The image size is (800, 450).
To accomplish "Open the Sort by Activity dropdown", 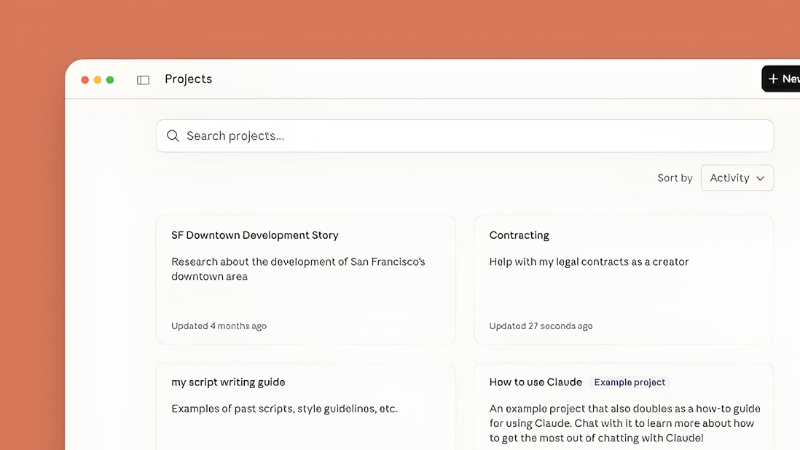I will coord(737,178).
